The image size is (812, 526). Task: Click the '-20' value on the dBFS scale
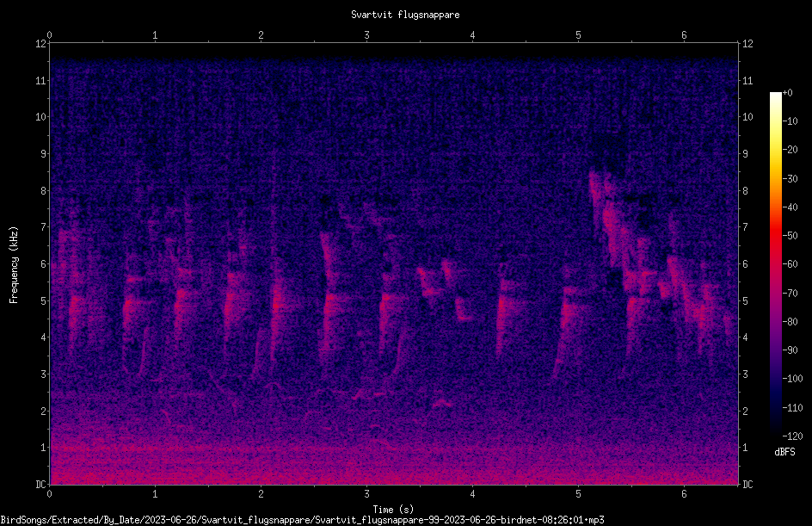click(790, 150)
